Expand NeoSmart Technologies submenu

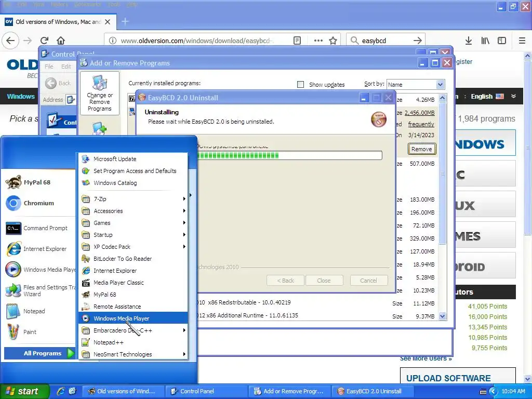point(133,354)
